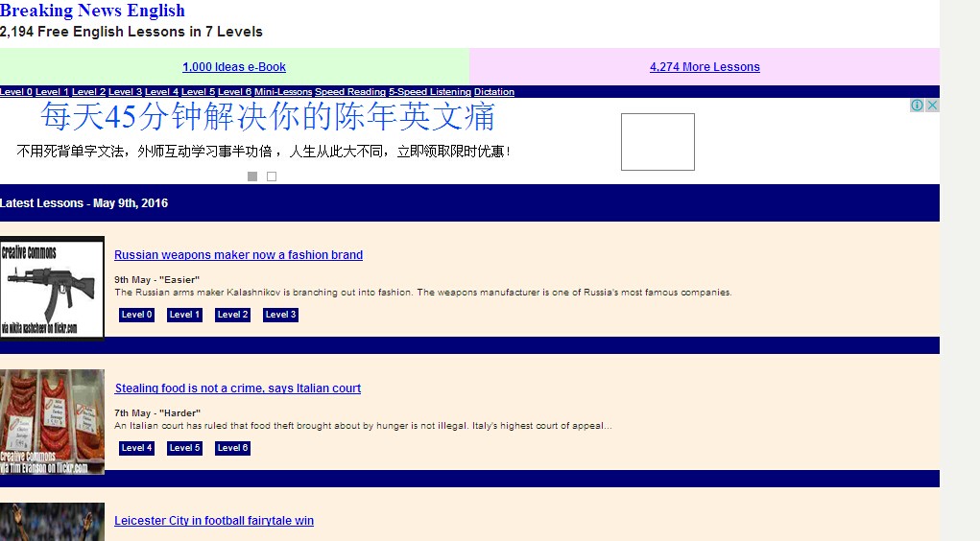
Task: Open Dictation in the navigation bar
Action: (x=494, y=92)
